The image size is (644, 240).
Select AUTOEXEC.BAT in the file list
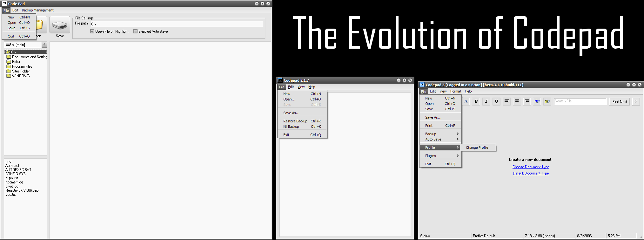18,170
